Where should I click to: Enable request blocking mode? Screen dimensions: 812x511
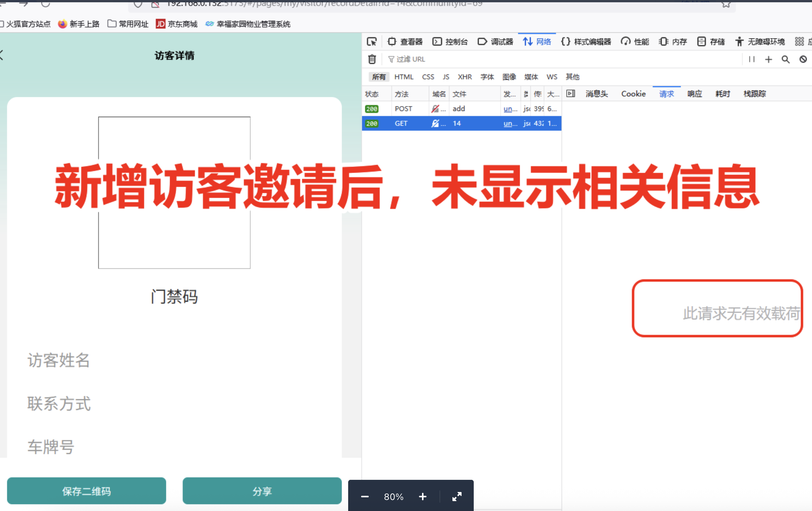[803, 59]
